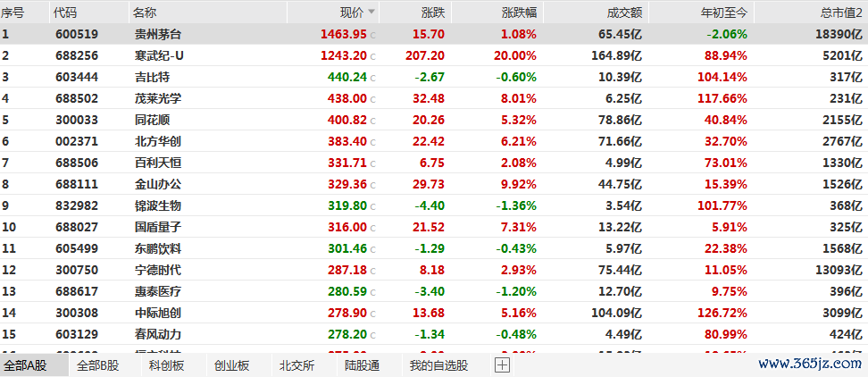This screenshot has height=377, width=868.
Task: Click stock name 惠泰医疗
Action: click(x=158, y=292)
